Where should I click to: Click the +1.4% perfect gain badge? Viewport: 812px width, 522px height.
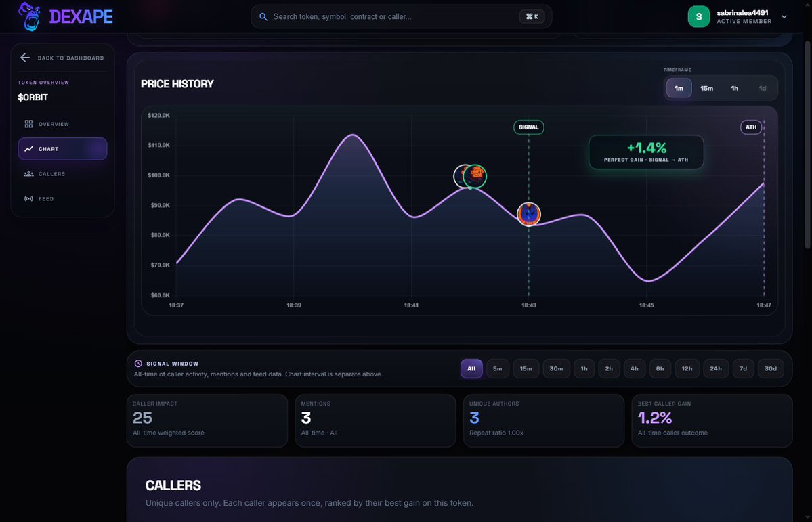coord(646,152)
